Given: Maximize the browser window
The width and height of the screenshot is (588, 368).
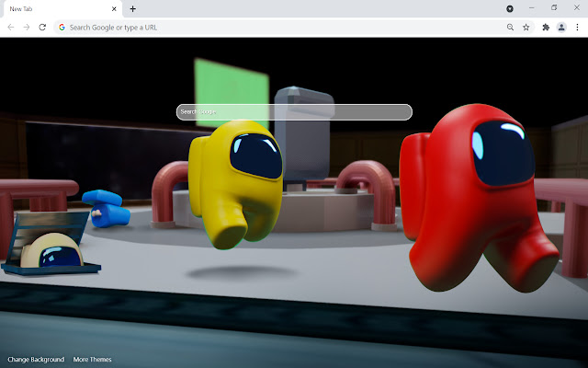Looking at the screenshot, I should (553, 8).
